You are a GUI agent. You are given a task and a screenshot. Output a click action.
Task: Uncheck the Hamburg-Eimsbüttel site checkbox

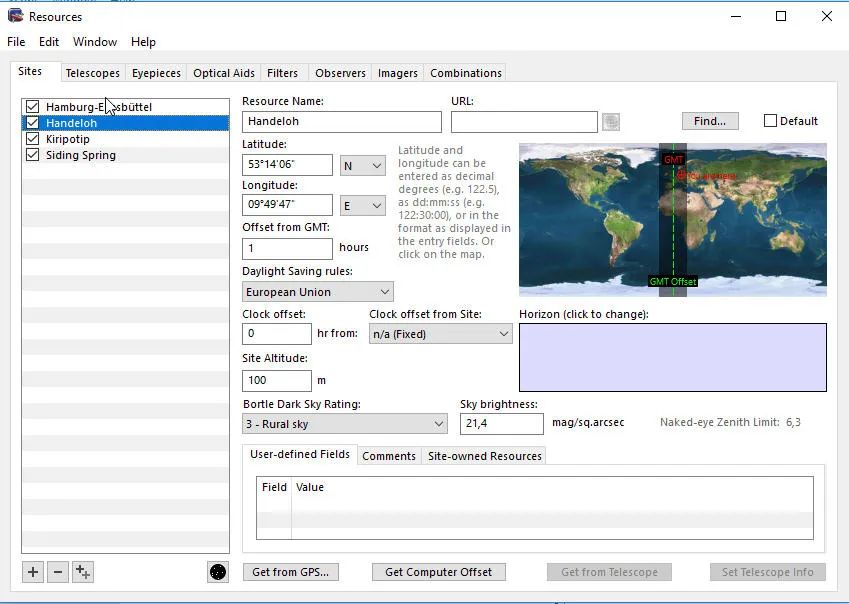tap(33, 107)
